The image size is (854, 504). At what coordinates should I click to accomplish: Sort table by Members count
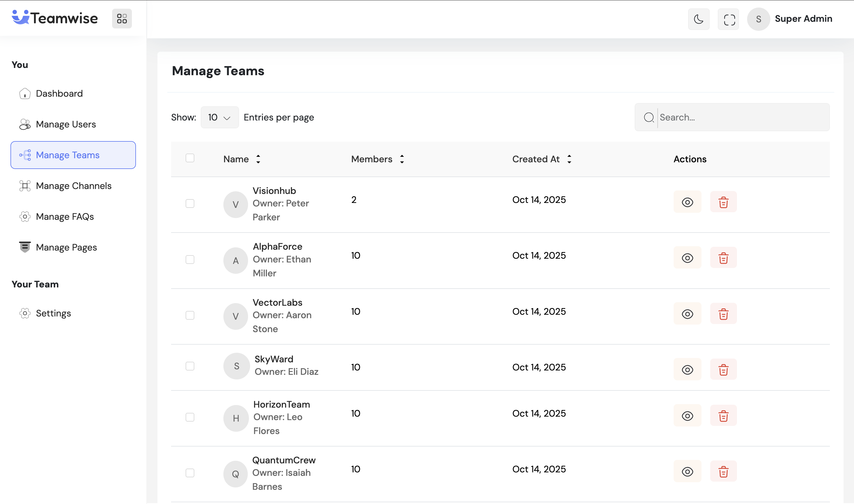pos(402,159)
